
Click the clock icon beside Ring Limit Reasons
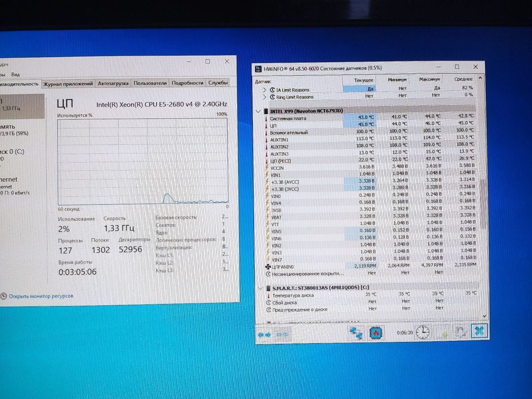click(x=272, y=97)
